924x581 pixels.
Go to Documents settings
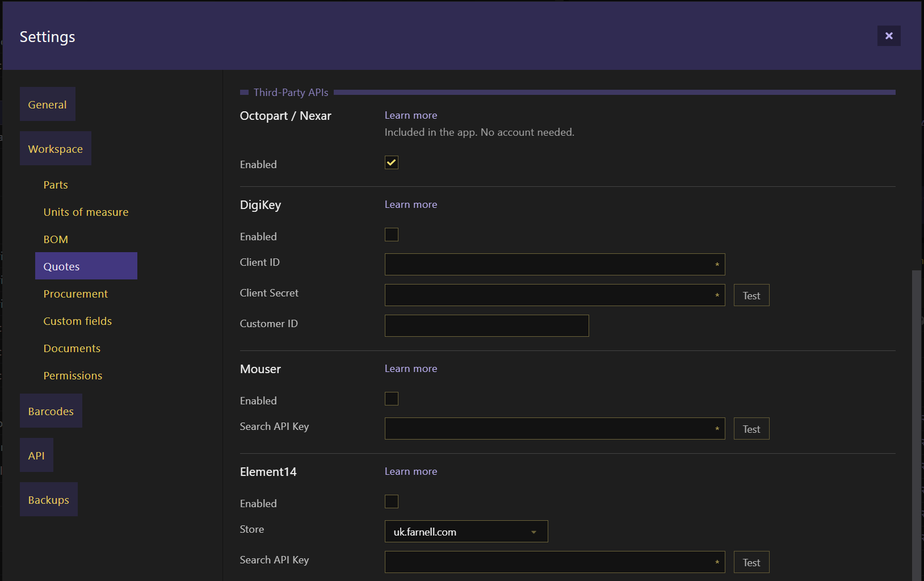pos(72,348)
